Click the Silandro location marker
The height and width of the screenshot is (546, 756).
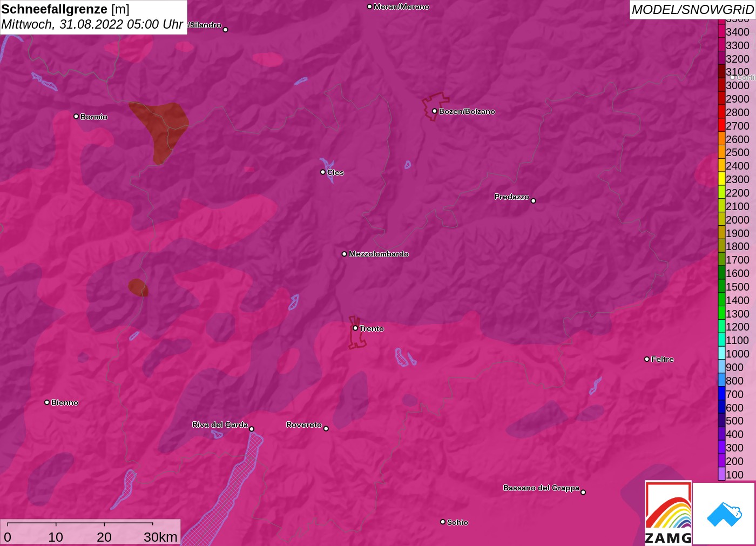pyautogui.click(x=226, y=30)
